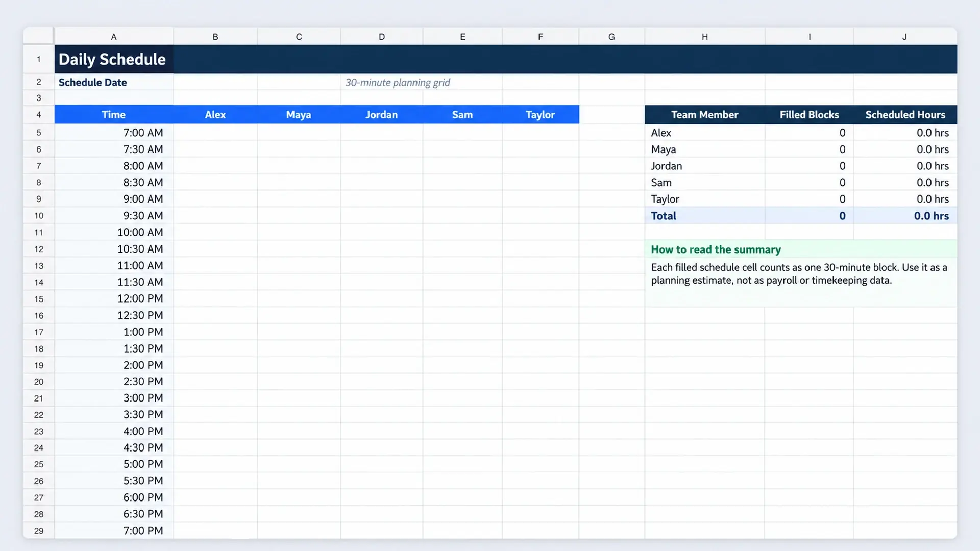This screenshot has height=551, width=980.
Task: Select the 1:30 PM time cell
Action: click(x=114, y=348)
